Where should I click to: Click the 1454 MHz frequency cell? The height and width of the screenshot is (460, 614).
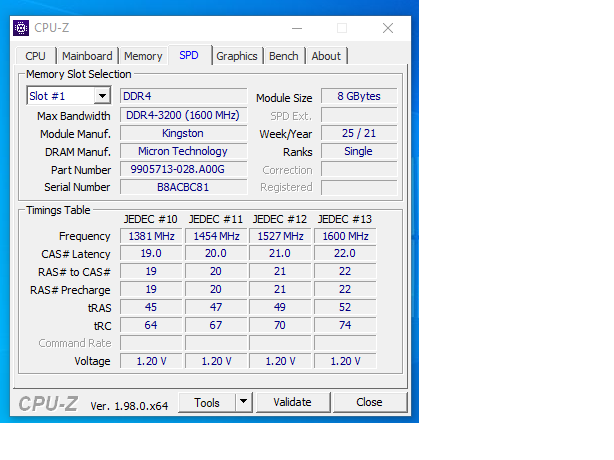(x=216, y=236)
